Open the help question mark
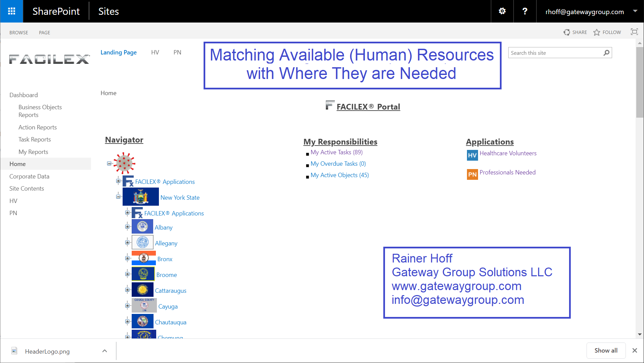Viewport: 644px width, 363px height. pyautogui.click(x=525, y=11)
